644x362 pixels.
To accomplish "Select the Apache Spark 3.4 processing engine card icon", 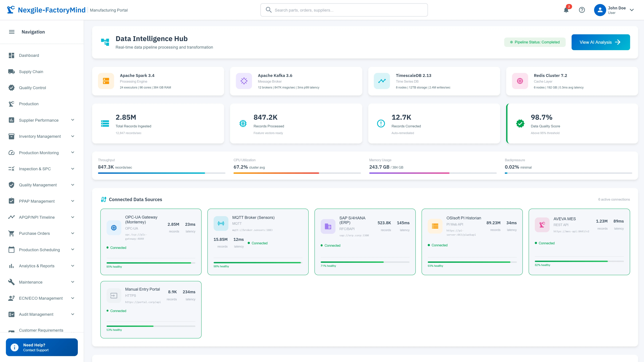I will point(106,81).
